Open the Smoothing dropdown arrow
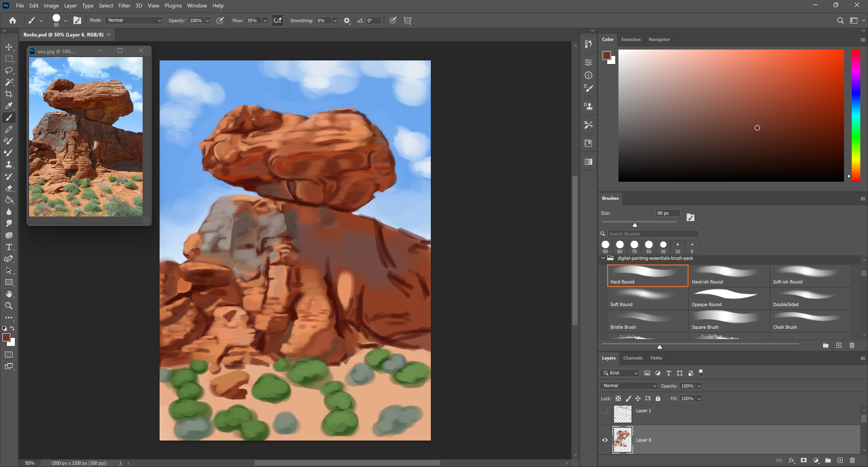 (x=335, y=21)
